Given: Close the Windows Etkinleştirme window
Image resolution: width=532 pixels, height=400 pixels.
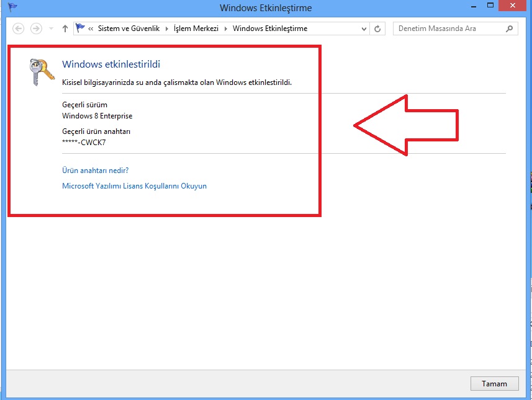Looking at the screenshot, I should (513, 6).
